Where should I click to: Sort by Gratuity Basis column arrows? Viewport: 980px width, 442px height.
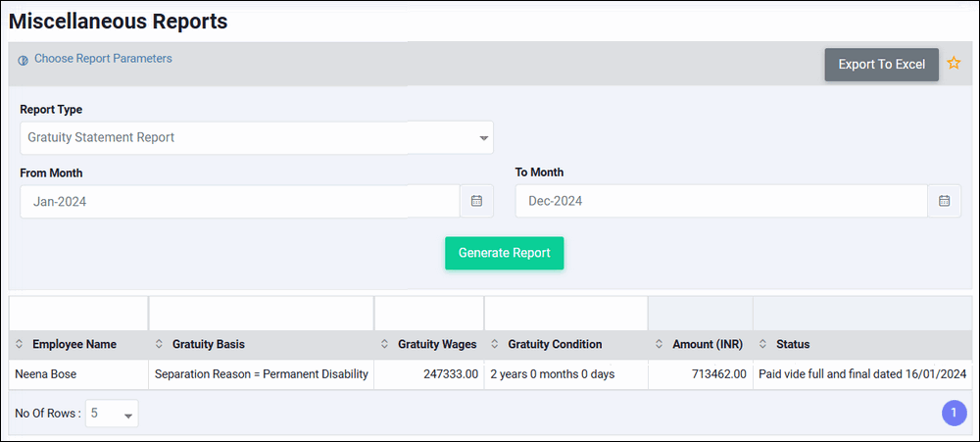click(159, 344)
